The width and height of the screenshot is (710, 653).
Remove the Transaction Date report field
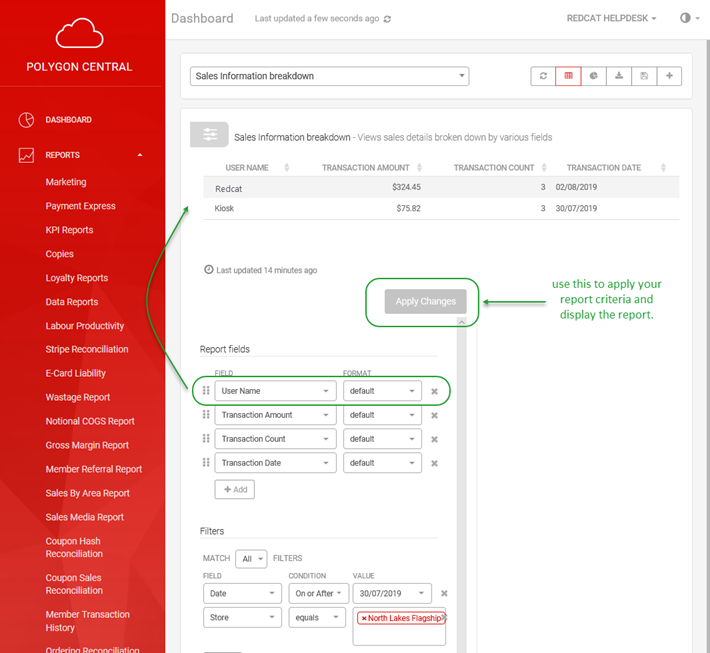(x=434, y=463)
